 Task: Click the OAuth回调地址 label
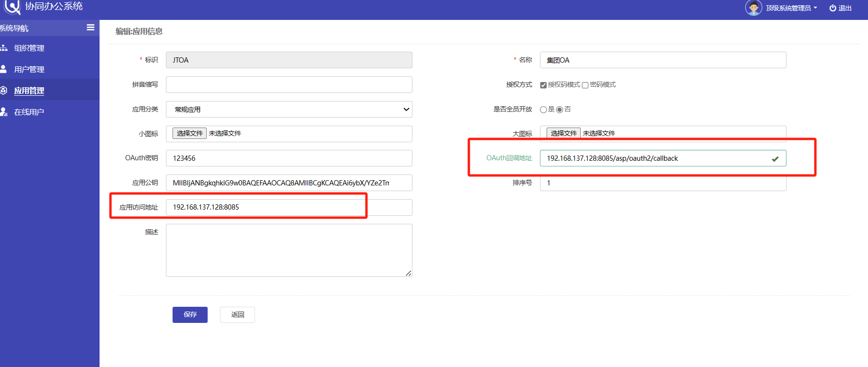coord(509,158)
